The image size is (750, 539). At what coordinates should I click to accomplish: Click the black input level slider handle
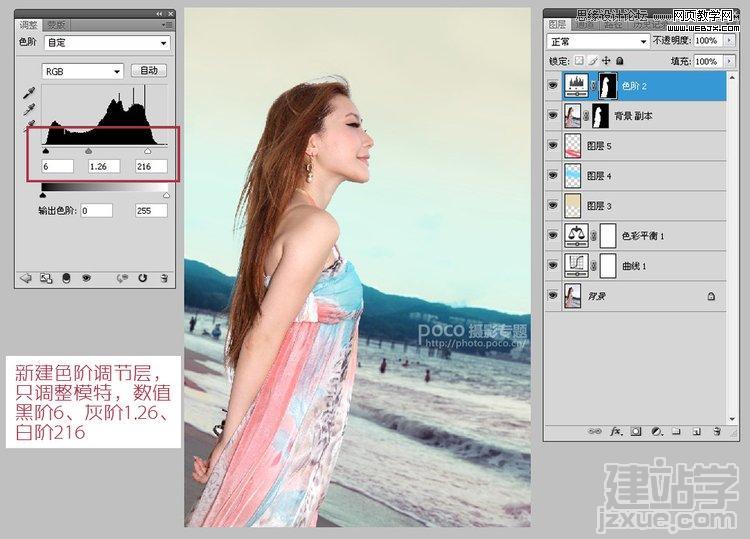45,151
